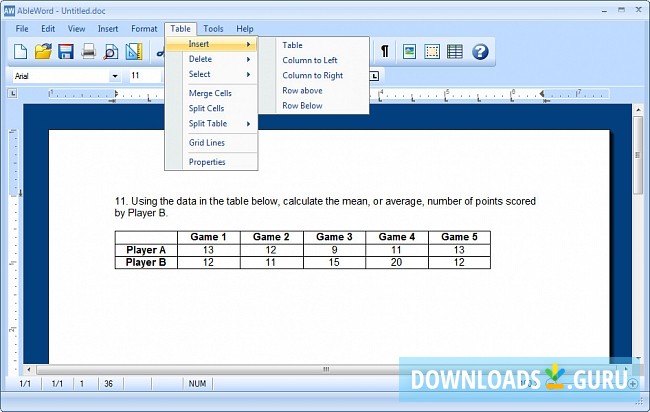650x412 pixels.
Task: Expand the Select submenu
Action: coord(211,74)
